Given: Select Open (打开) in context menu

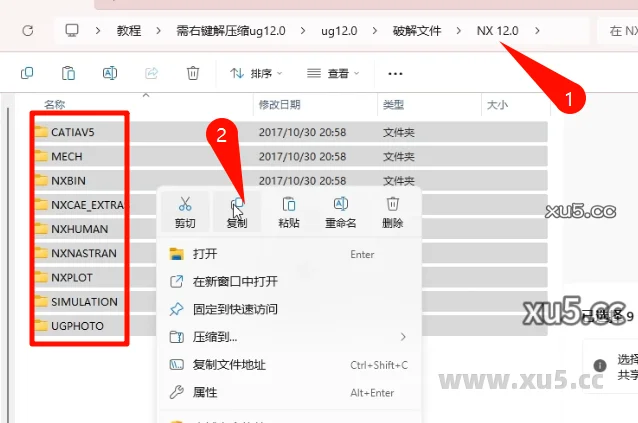Looking at the screenshot, I should pos(205,254).
